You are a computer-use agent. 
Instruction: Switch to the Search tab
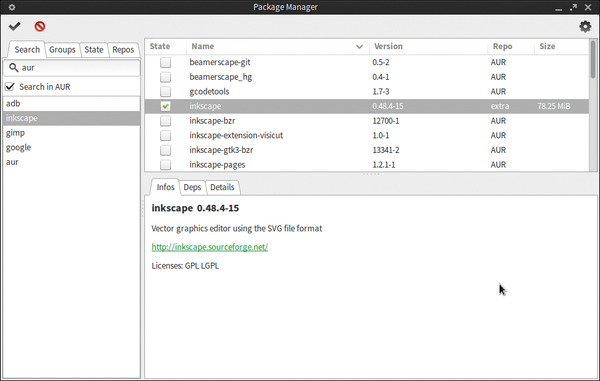coord(27,50)
